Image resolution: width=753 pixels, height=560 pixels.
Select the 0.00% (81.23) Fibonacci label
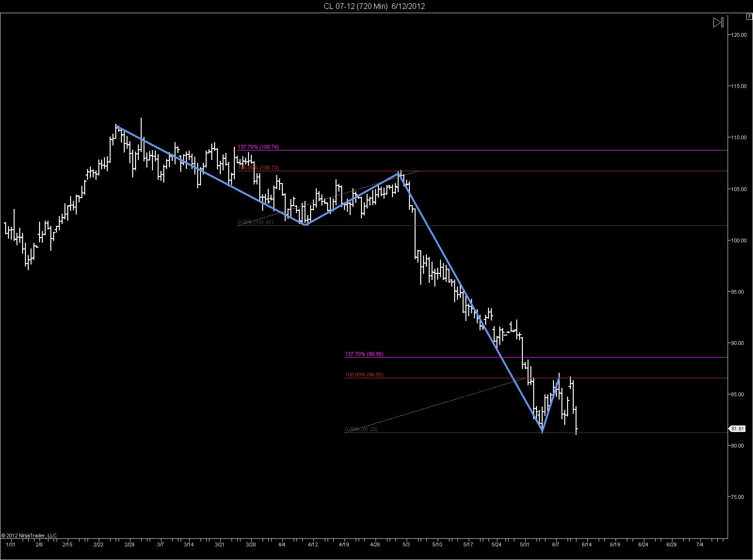tap(361, 429)
